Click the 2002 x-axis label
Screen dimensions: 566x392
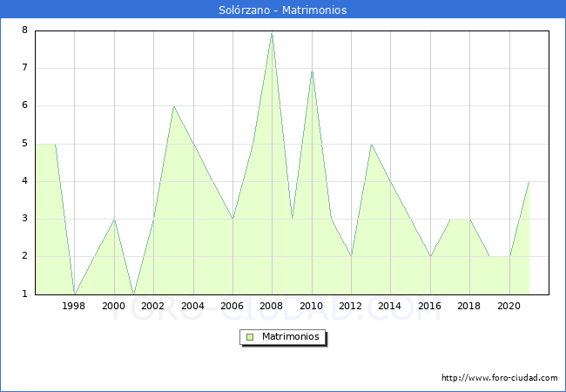tap(152, 306)
